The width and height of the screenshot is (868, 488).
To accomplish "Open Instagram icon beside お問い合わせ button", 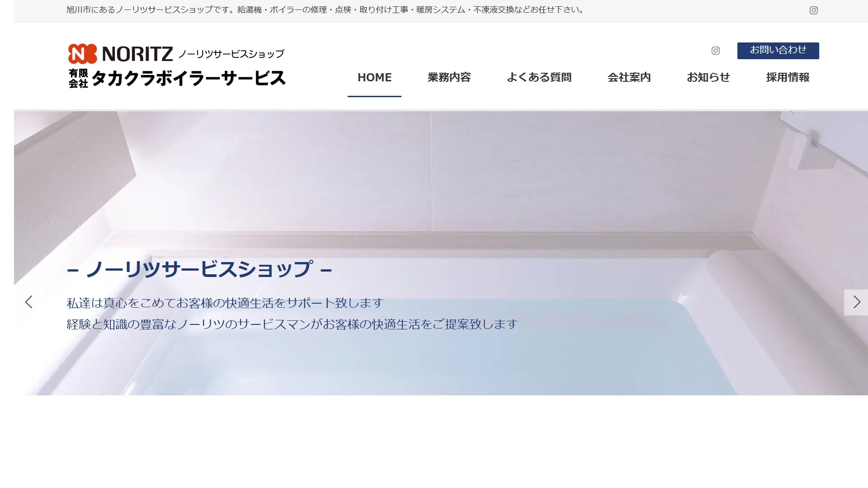I will (x=715, y=51).
